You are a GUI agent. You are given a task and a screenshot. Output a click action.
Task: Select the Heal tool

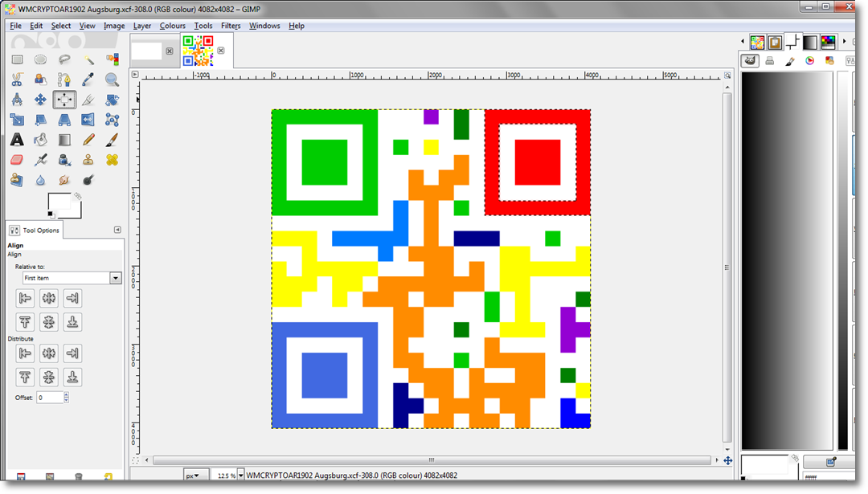point(112,160)
